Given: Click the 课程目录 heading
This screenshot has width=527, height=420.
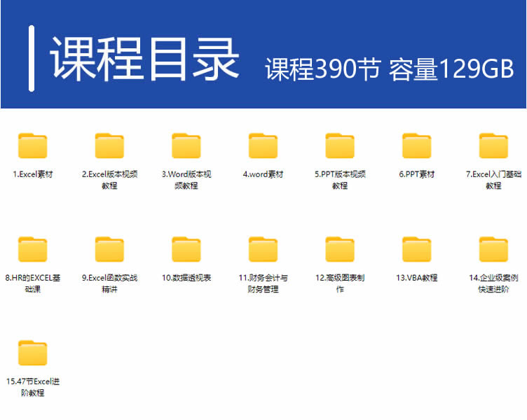Looking at the screenshot, I should pos(144,59).
